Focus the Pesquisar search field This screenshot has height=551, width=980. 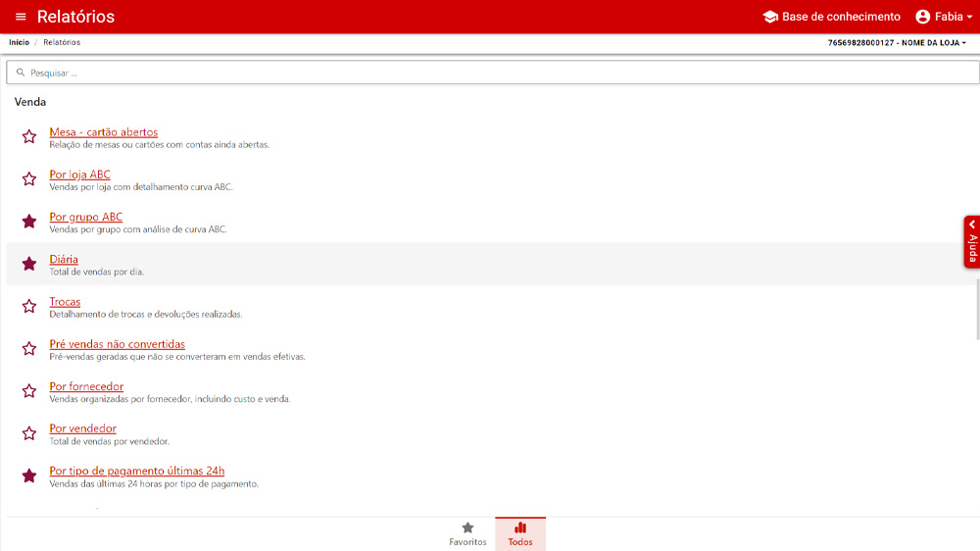point(490,73)
